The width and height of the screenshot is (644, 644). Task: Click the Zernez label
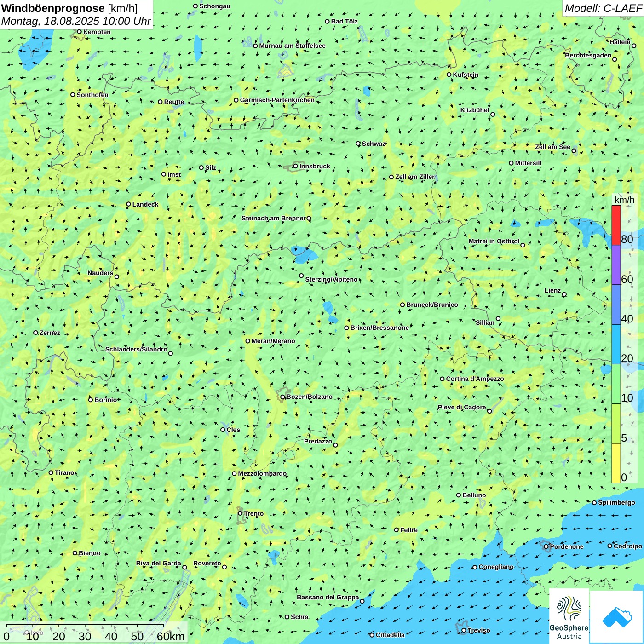50,333
